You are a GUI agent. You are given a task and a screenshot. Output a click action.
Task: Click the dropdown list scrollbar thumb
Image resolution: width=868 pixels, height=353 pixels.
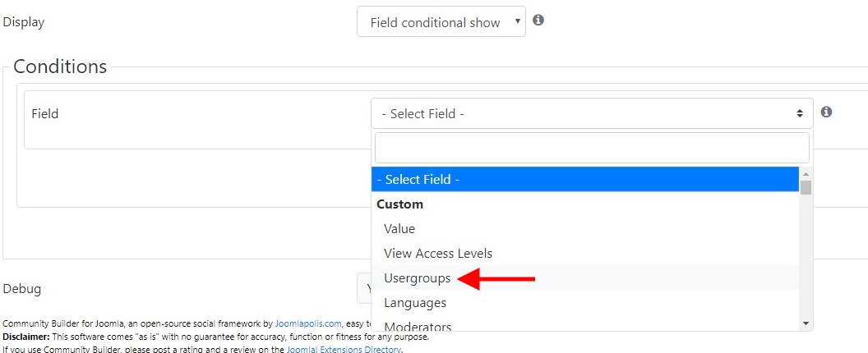coord(806,187)
